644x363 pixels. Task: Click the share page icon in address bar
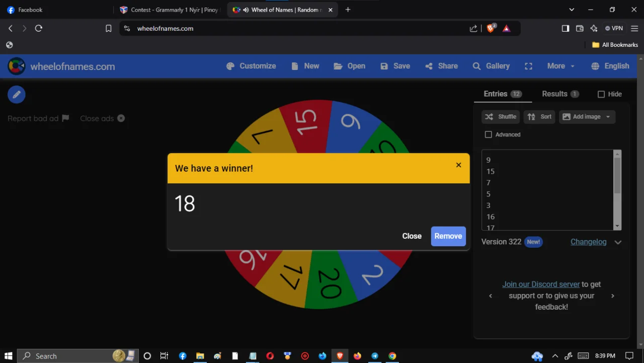[473, 29]
